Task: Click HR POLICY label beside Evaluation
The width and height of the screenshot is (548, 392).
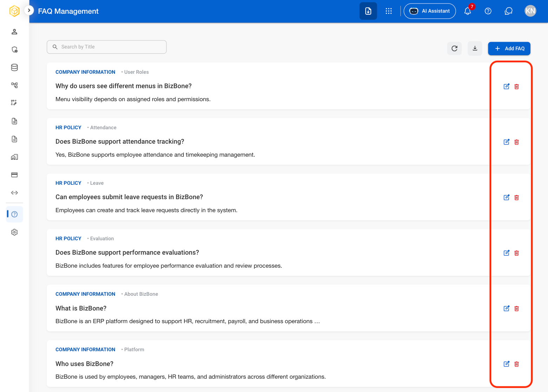Action: pos(68,239)
